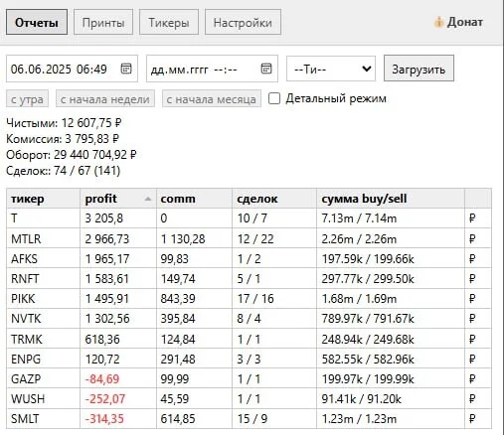Apply the 'с утра' quick filter
Viewport: 504px width, 435px height.
click(x=27, y=98)
